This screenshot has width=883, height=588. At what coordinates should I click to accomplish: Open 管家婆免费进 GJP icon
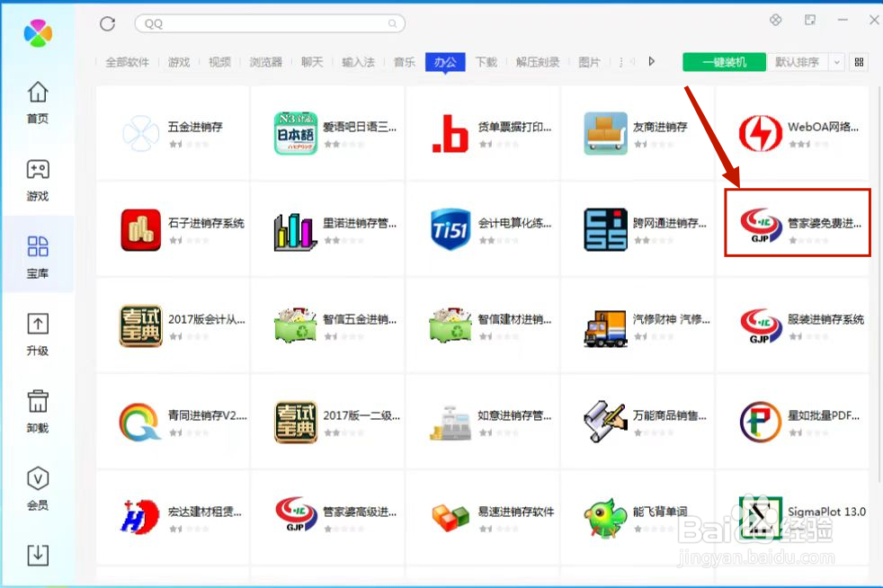click(760, 226)
